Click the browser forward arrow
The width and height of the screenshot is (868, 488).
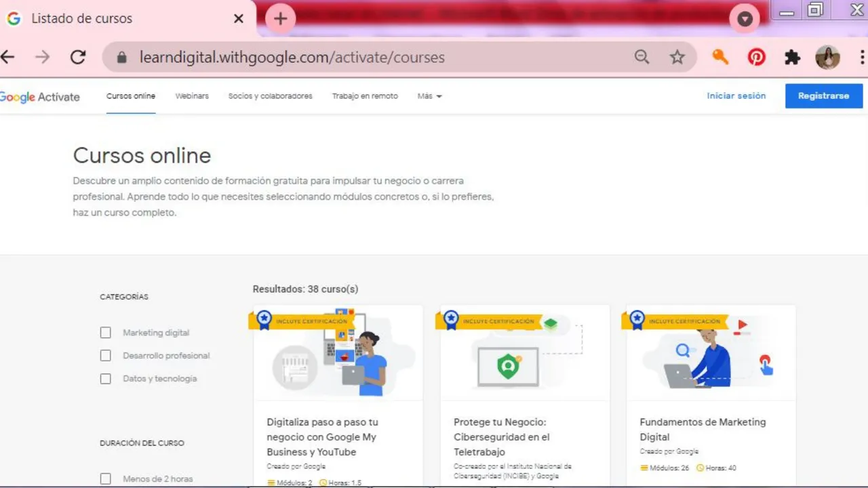pos(43,58)
